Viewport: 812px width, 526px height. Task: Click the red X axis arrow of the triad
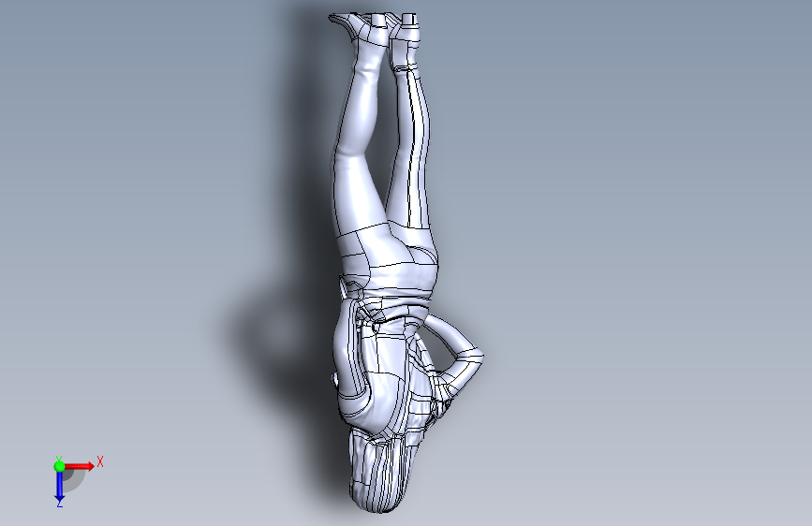[80, 466]
